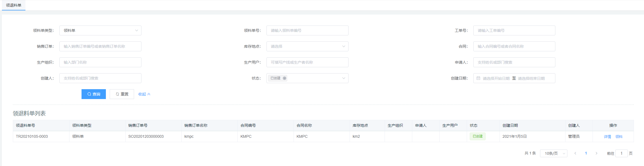Go to the previous page arrow
This screenshot has height=166, width=644.
pyautogui.click(x=575, y=153)
